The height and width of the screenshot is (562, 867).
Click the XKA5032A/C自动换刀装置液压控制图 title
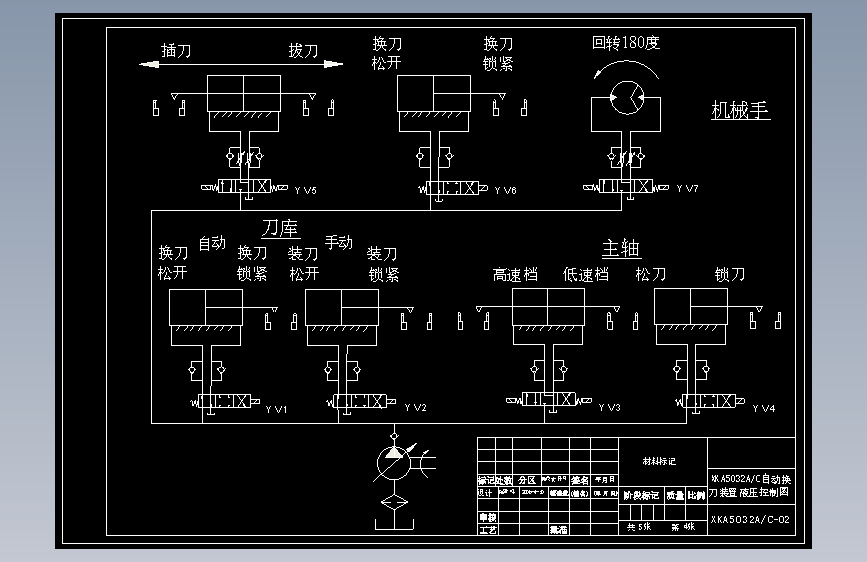(x=750, y=485)
